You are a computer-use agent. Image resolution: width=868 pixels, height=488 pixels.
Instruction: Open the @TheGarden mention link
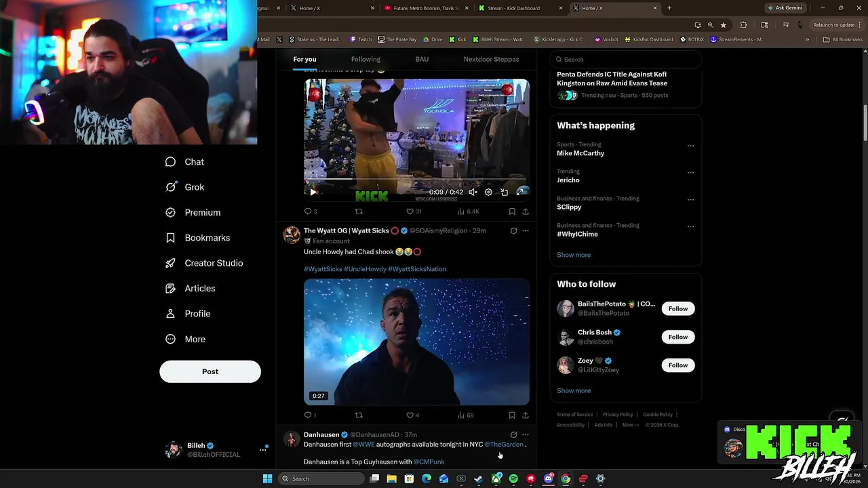tap(504, 445)
